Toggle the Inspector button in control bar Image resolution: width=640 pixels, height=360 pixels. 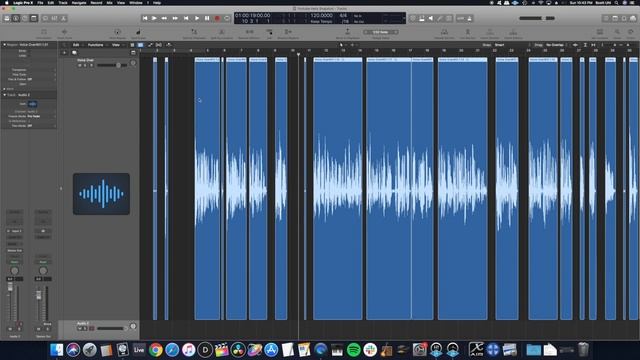[x=16, y=18]
